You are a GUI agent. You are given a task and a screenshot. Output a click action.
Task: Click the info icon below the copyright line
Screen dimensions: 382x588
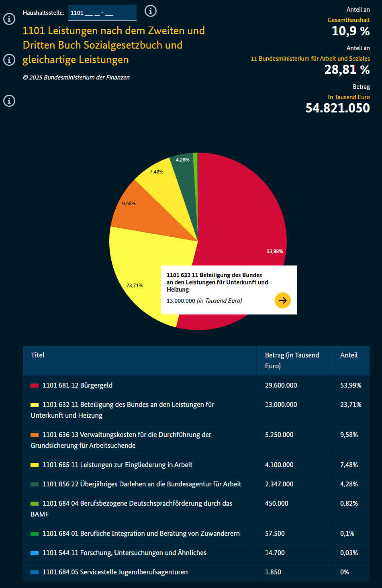[9, 101]
